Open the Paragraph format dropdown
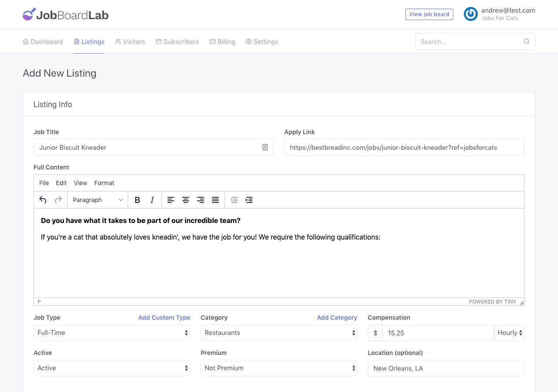This screenshot has height=392, width=558. click(x=98, y=200)
